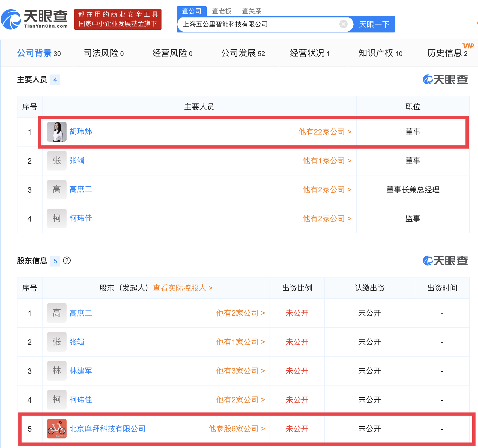Viewport: 478px width, 448px height.
Task: Expand 他有3家公司 for shareholder 林建军
Action: 241,371
